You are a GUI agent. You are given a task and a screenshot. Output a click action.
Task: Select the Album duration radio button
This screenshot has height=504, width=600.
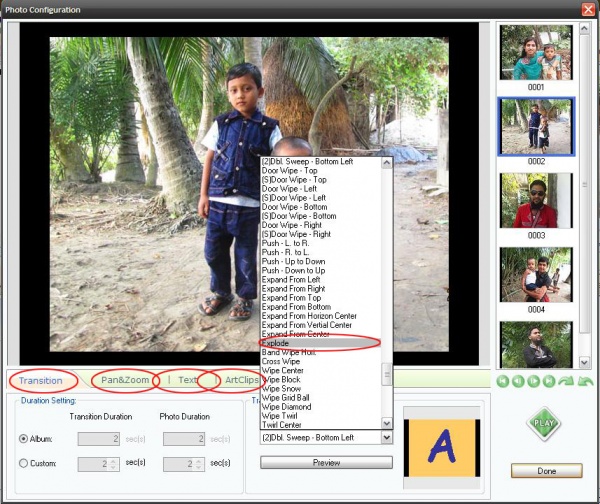click(x=23, y=439)
